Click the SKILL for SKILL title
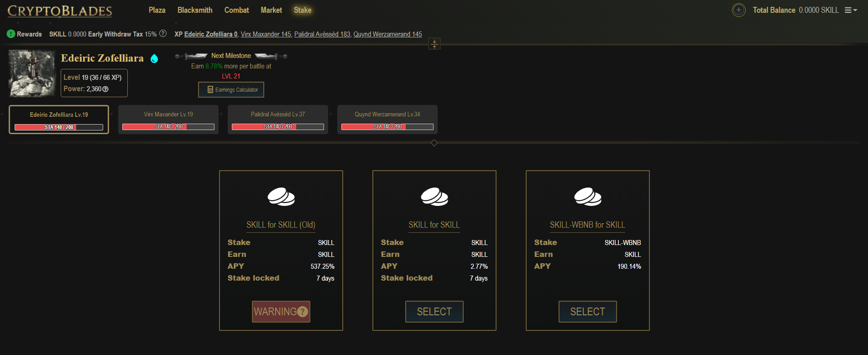The height and width of the screenshot is (355, 868). 434,225
